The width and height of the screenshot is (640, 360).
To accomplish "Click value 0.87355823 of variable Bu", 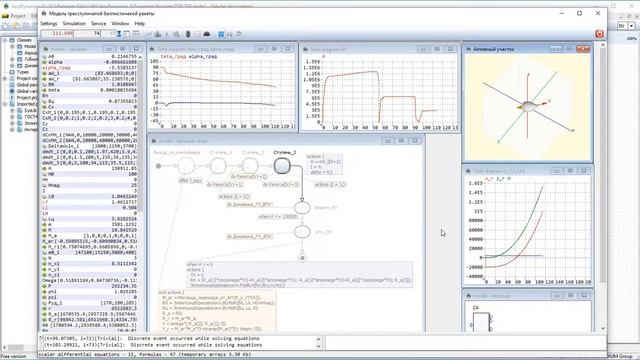I will 122,101.
